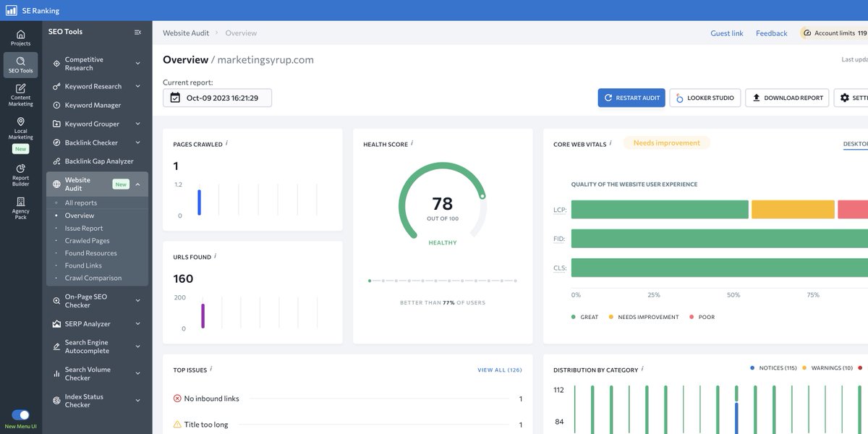The image size is (868, 434).
Task: Click the Health Score info icon
Action: [412, 143]
